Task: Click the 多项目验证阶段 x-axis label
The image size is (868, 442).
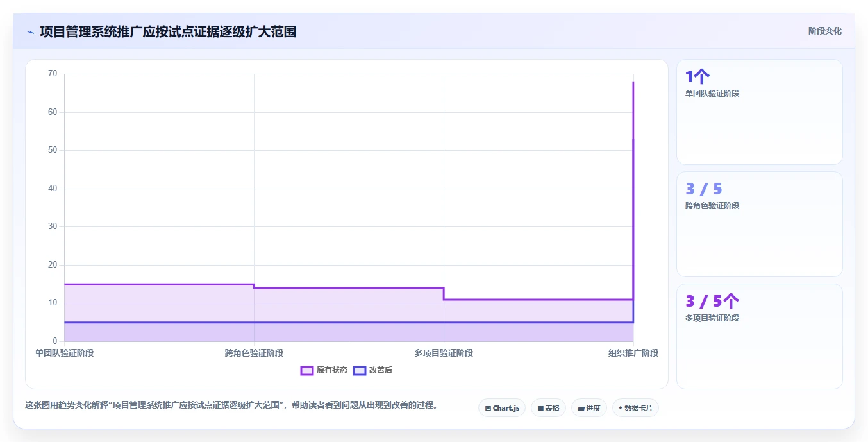Action: pos(444,353)
